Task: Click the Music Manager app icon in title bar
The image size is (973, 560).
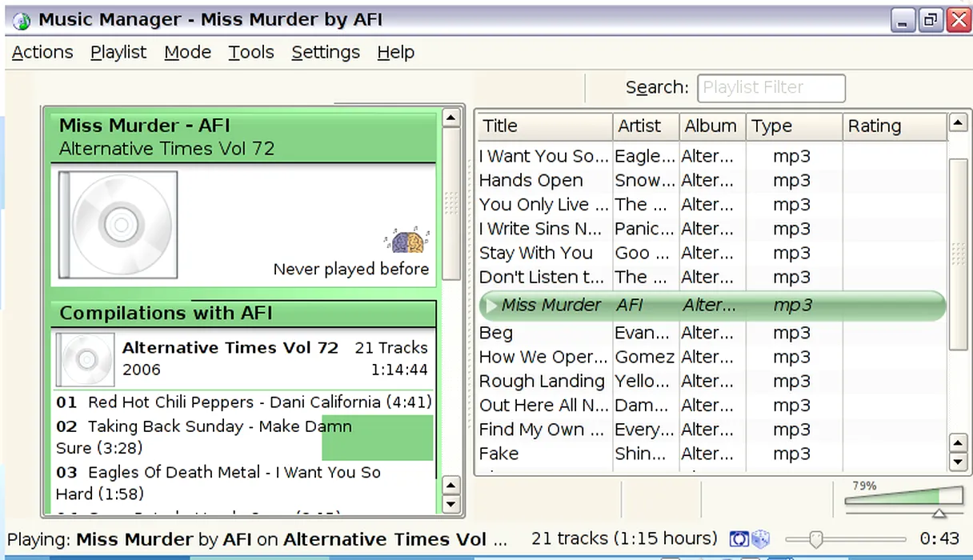Action: tap(21, 20)
